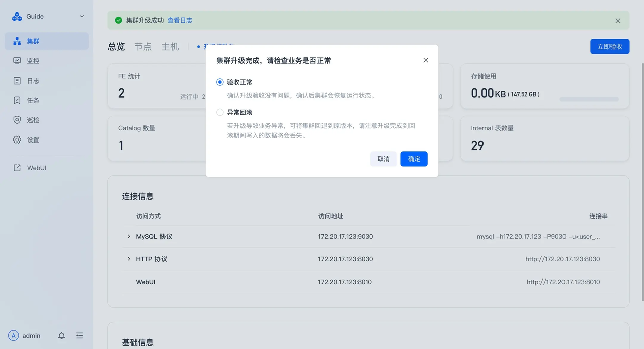This screenshot has height=349, width=644.
Task: Click the 连接串 column header
Action: pyautogui.click(x=599, y=216)
